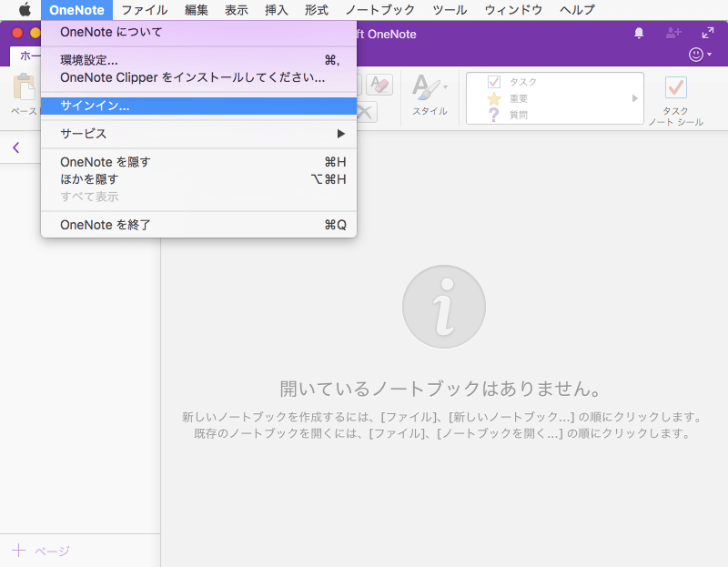Collapse sidebar with back chevron
Image resolution: width=728 pixels, height=567 pixels.
click(16, 147)
